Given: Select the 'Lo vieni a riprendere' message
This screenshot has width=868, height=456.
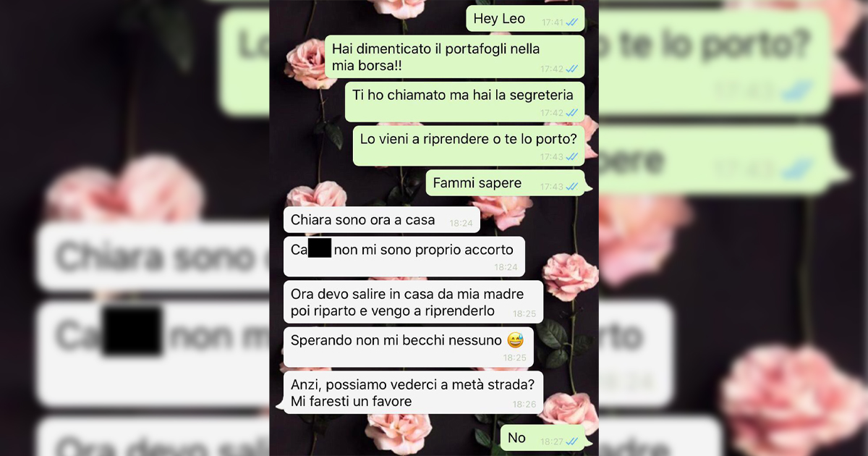Looking at the screenshot, I should pos(469,145).
